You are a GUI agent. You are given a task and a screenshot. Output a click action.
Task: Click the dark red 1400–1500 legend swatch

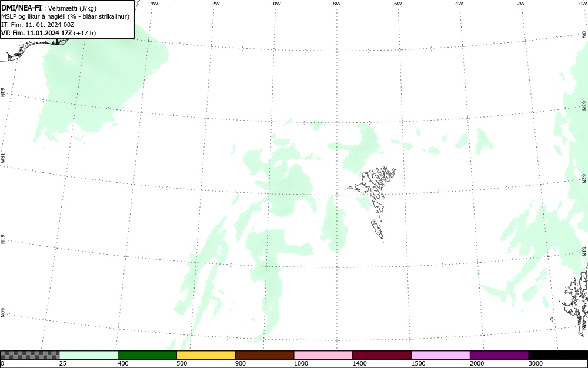pyautogui.click(x=382, y=355)
